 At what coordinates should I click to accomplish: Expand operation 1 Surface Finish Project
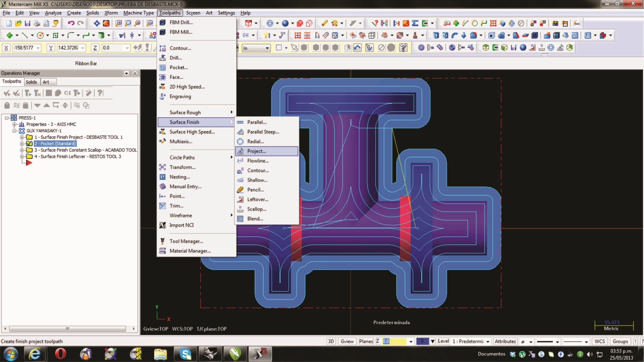pyautogui.click(x=22, y=137)
